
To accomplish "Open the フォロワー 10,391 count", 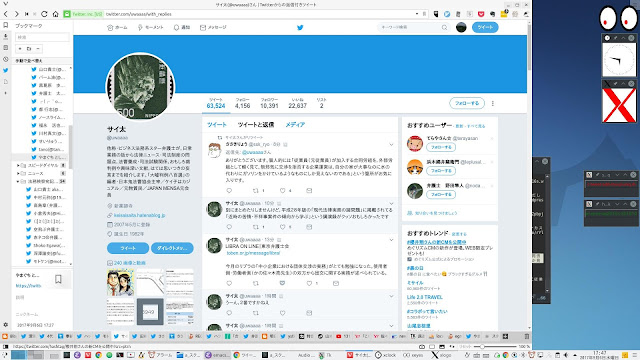I will pos(269,103).
